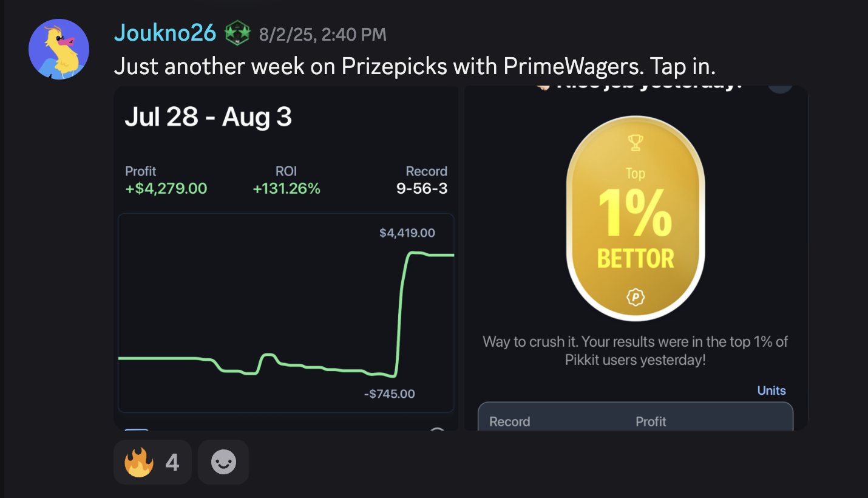Click the Record column header in the table
868x498 pixels.
pos(509,421)
